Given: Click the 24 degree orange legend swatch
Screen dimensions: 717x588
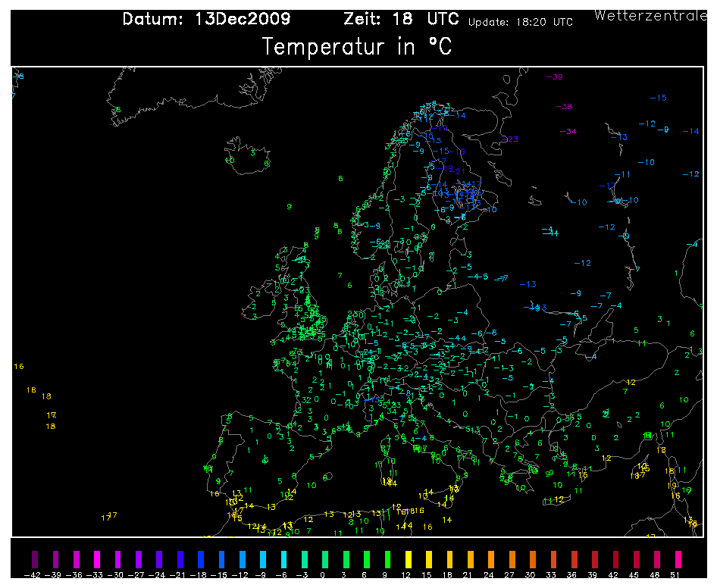Looking at the screenshot, I should pyautogui.click(x=492, y=559).
